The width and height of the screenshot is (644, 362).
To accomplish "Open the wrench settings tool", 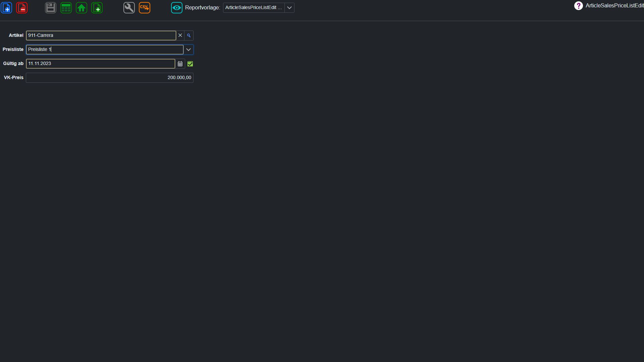I will (x=129, y=8).
